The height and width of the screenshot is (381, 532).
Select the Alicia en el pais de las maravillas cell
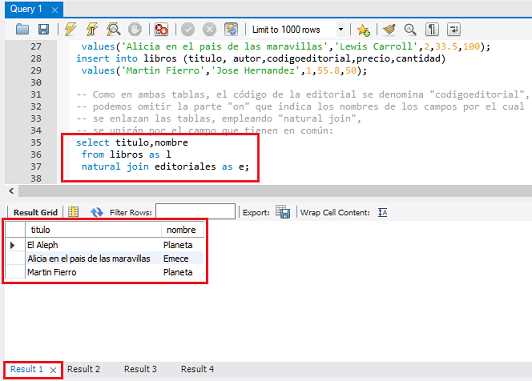pos(93,259)
